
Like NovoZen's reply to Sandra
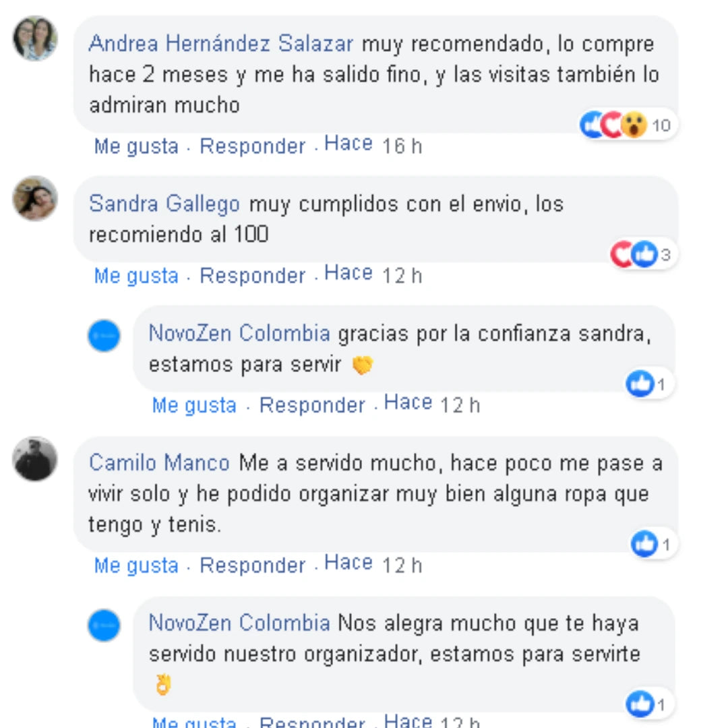[x=195, y=405]
